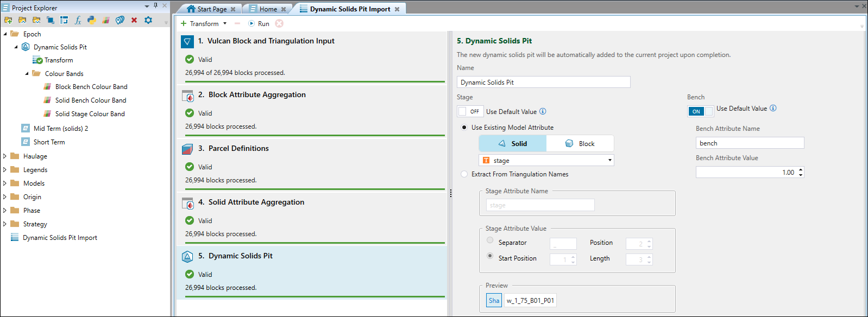Image resolution: width=868 pixels, height=317 pixels.
Task: Click the new folder icon in Project Explorer
Action: (x=8, y=20)
